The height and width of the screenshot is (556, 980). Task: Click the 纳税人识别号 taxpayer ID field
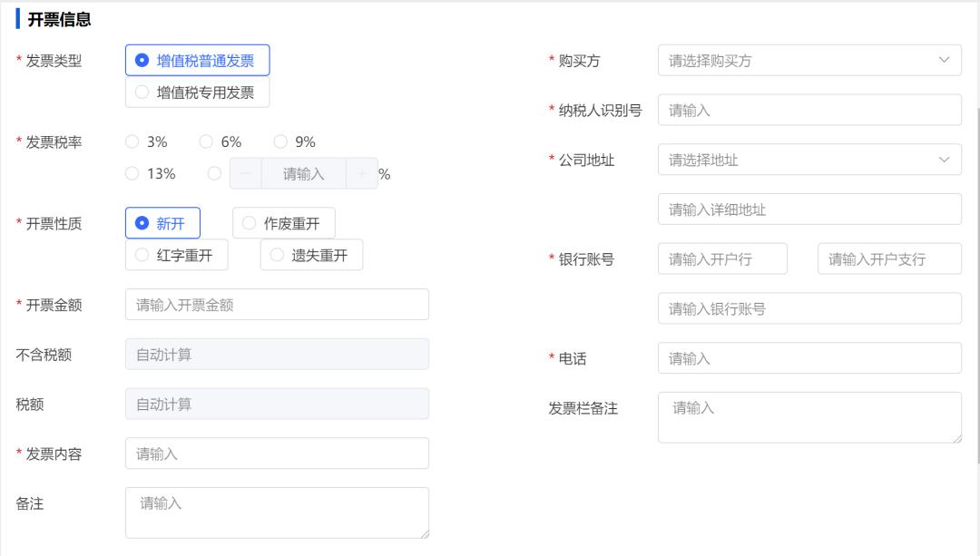[x=808, y=110]
